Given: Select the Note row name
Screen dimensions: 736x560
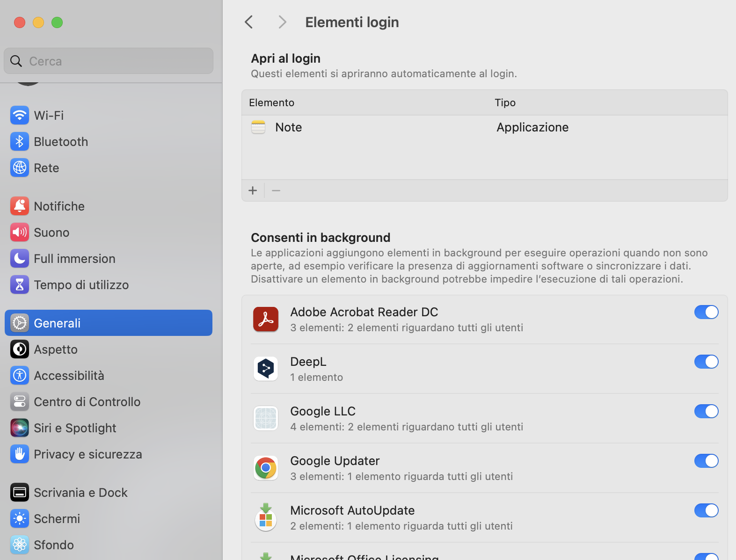Looking at the screenshot, I should pyautogui.click(x=289, y=127).
